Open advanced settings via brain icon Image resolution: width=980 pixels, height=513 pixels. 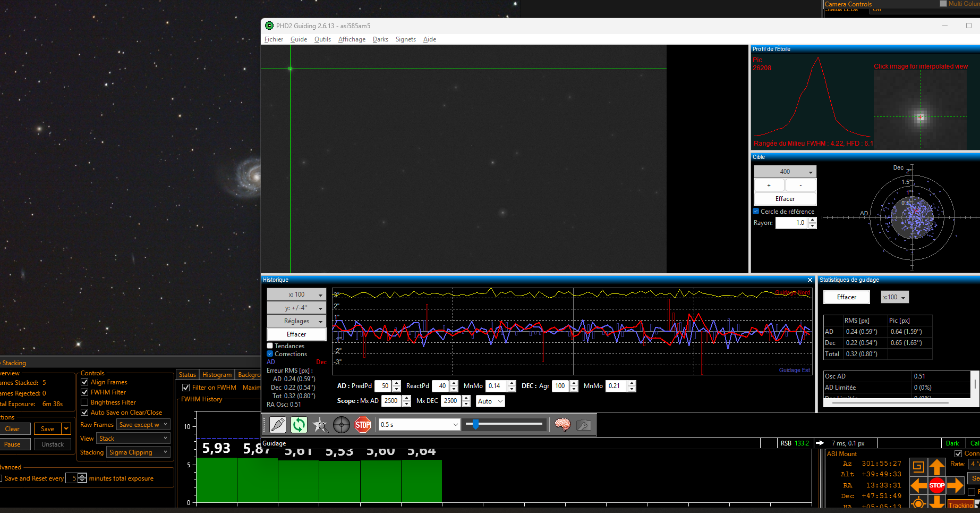(563, 425)
